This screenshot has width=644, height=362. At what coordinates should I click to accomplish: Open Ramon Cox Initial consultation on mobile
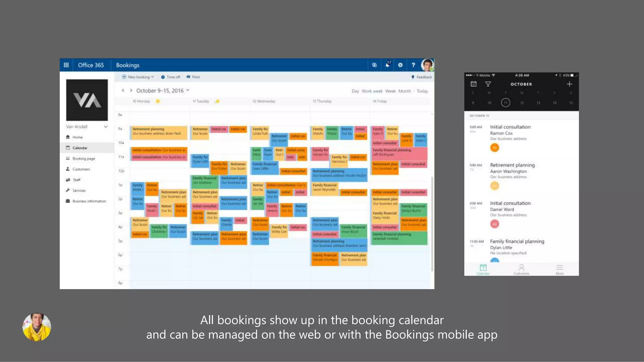click(x=521, y=138)
